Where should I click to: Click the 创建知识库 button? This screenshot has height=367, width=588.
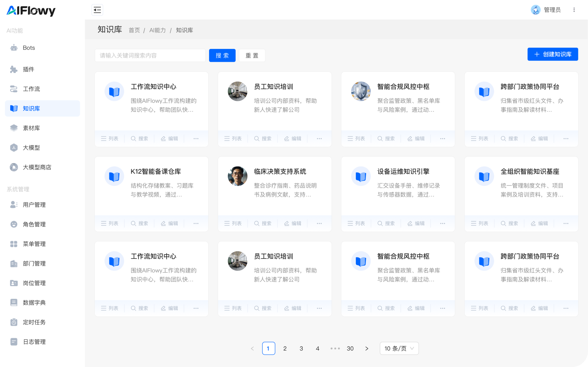[x=552, y=54]
